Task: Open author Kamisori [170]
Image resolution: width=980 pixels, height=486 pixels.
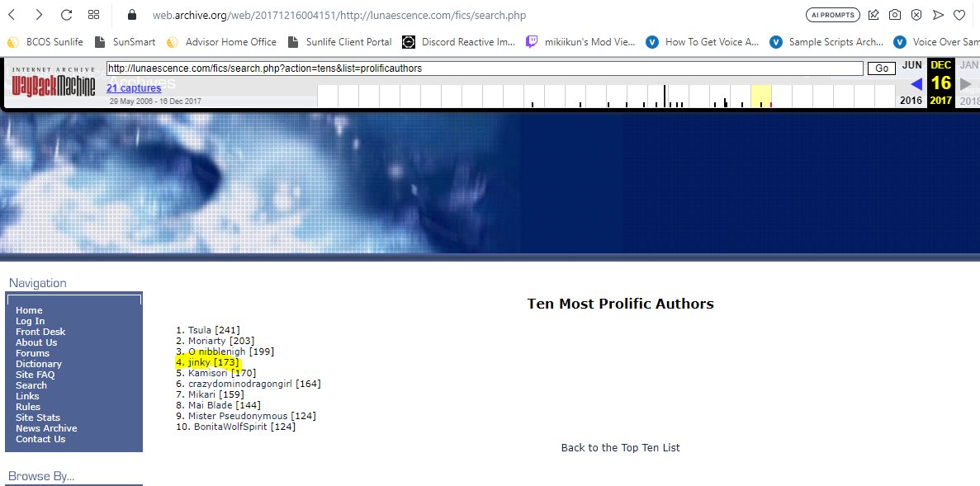Action: [x=222, y=373]
